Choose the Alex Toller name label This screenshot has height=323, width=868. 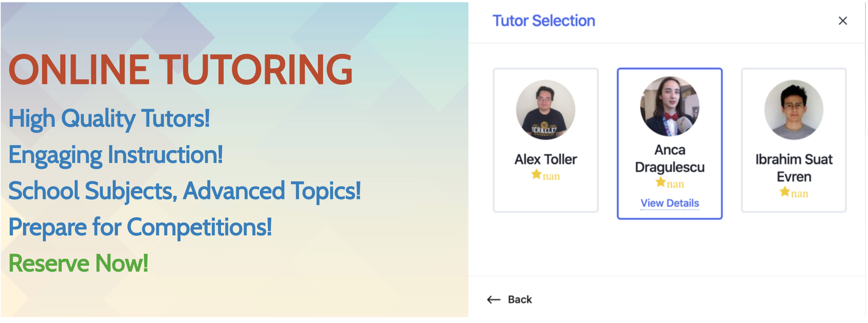click(546, 159)
